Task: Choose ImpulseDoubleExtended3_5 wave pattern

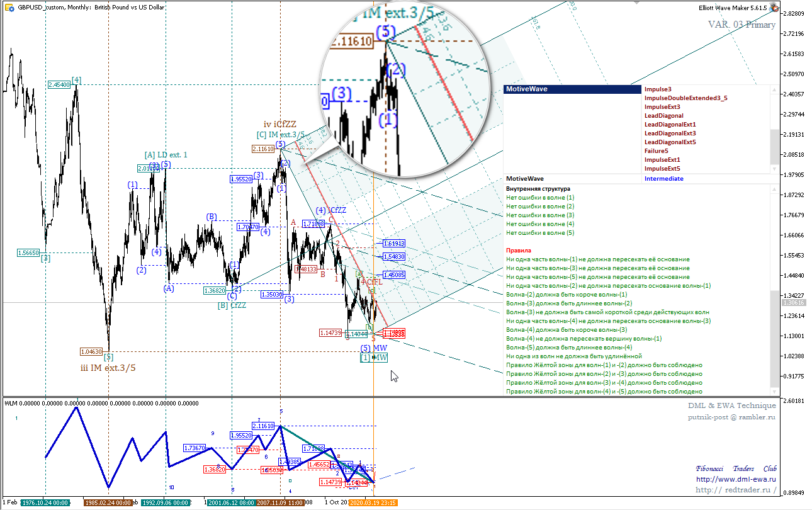Action: click(x=685, y=98)
